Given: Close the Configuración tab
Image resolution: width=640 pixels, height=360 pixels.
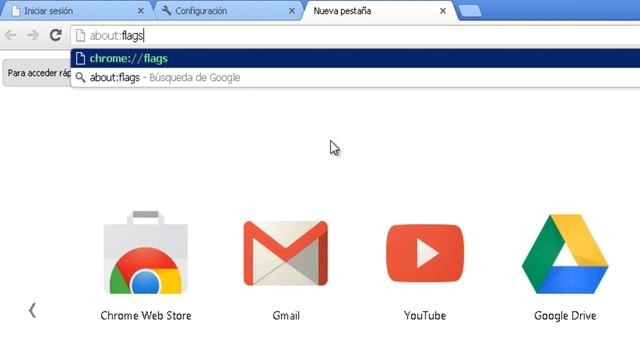Looking at the screenshot, I should click(292, 11).
